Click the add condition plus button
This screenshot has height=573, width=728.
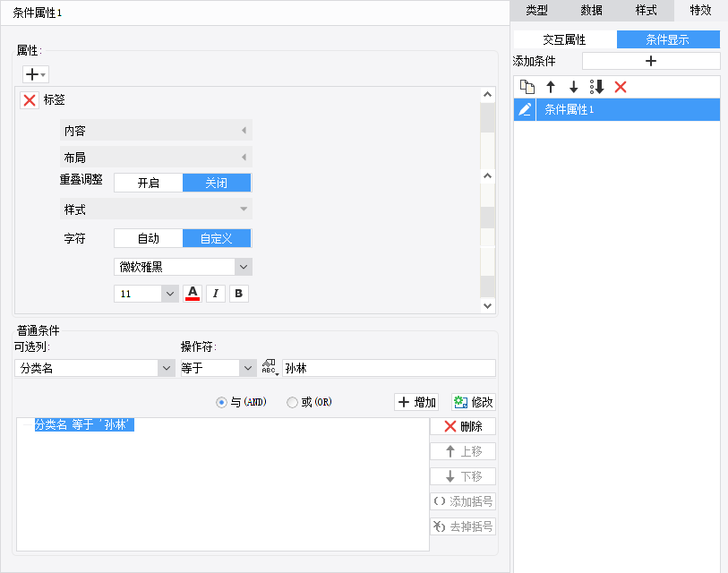tap(651, 61)
